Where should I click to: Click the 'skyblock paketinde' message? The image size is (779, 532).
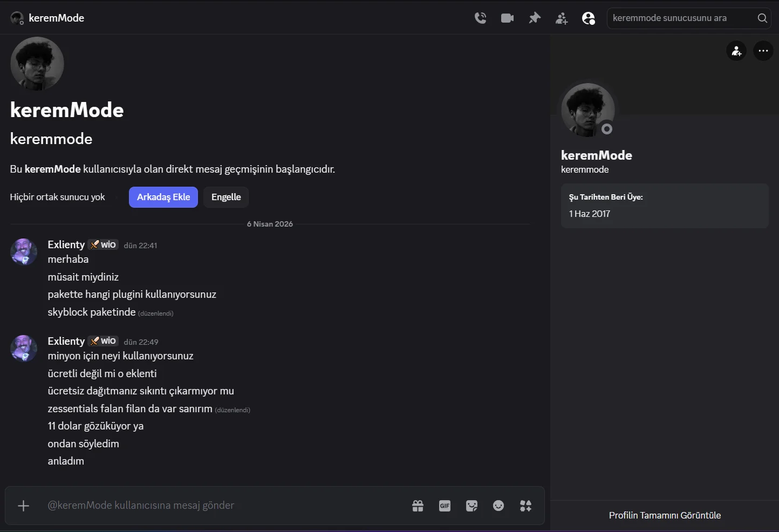[x=91, y=312]
